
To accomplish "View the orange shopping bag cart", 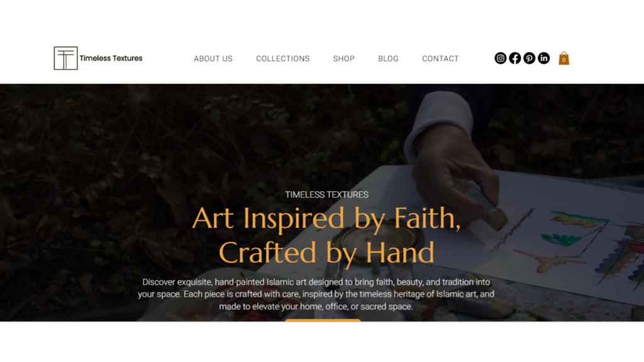I will (564, 58).
